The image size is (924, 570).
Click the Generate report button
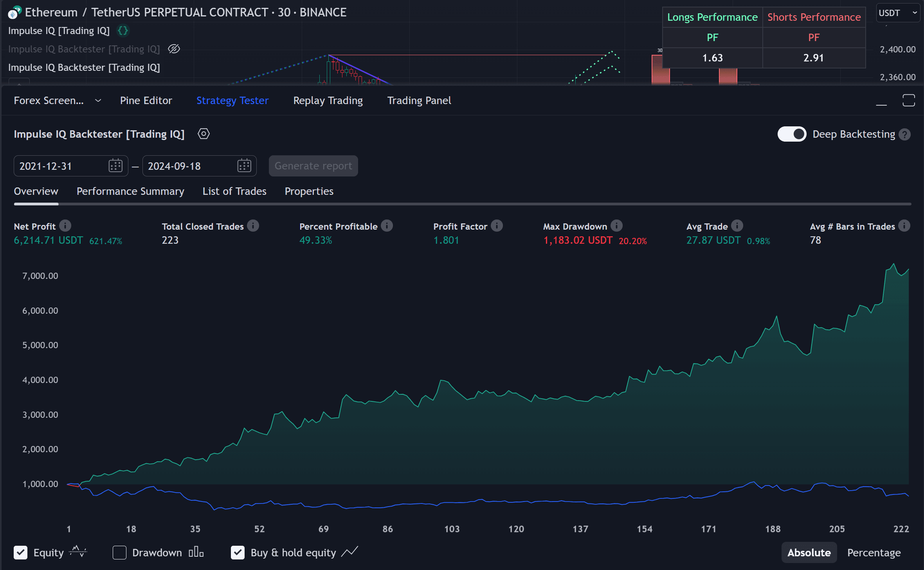click(x=313, y=166)
